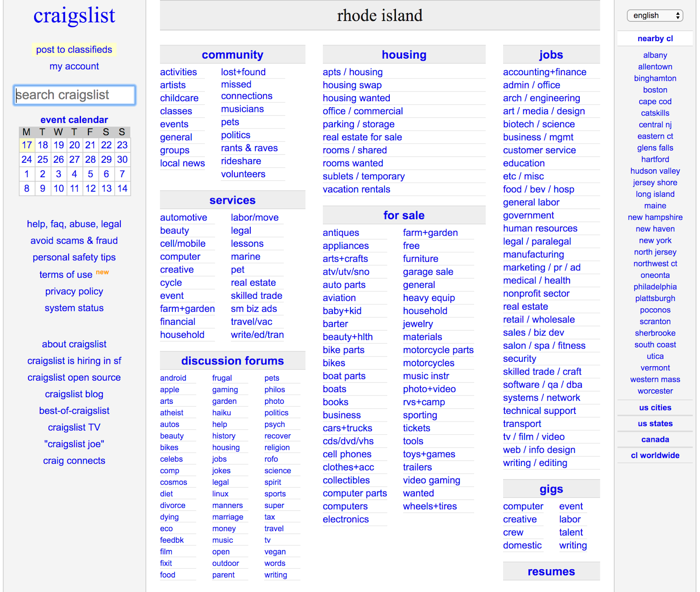The image size is (700, 592).
Task: Collapse the nearby cl section
Action: point(655,39)
